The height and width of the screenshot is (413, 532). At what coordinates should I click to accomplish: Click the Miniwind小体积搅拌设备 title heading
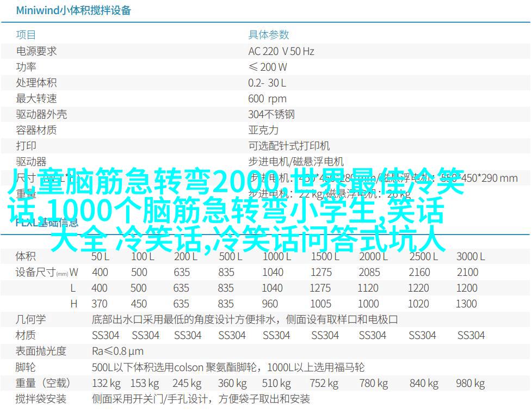point(73,10)
